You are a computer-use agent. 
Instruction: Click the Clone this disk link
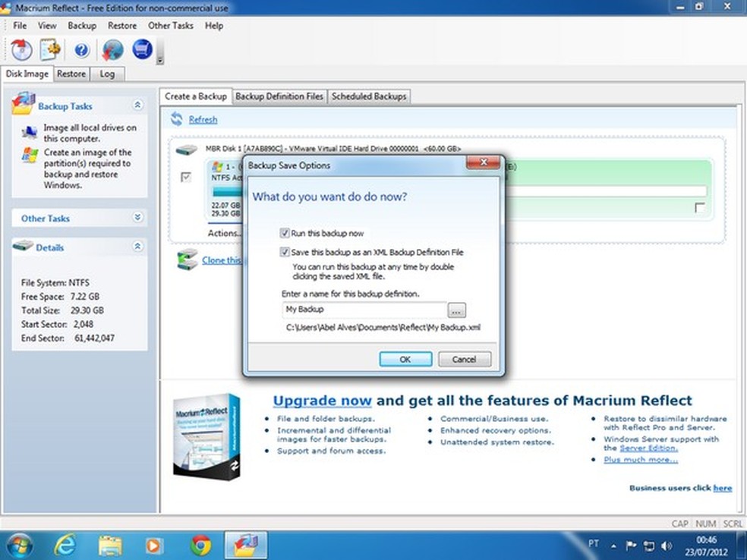point(221,260)
